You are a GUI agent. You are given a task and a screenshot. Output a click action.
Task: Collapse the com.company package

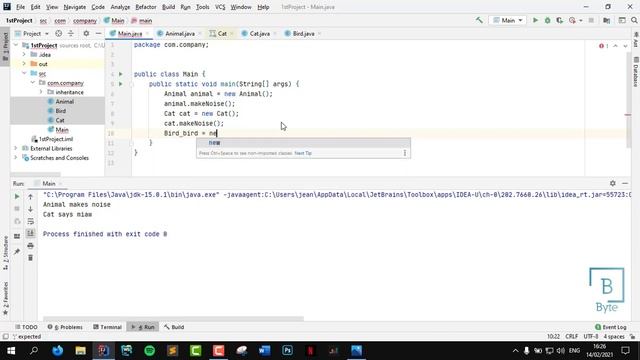click(x=33, y=82)
